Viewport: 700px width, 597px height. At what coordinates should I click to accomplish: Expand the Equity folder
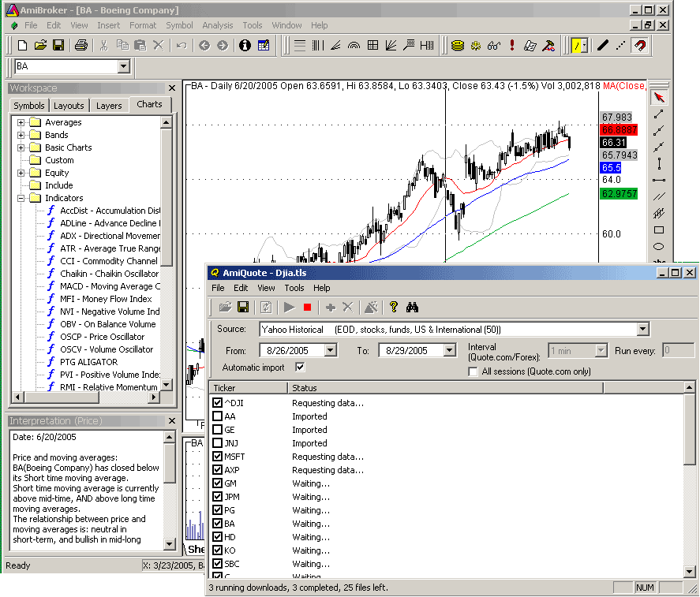coord(21,173)
